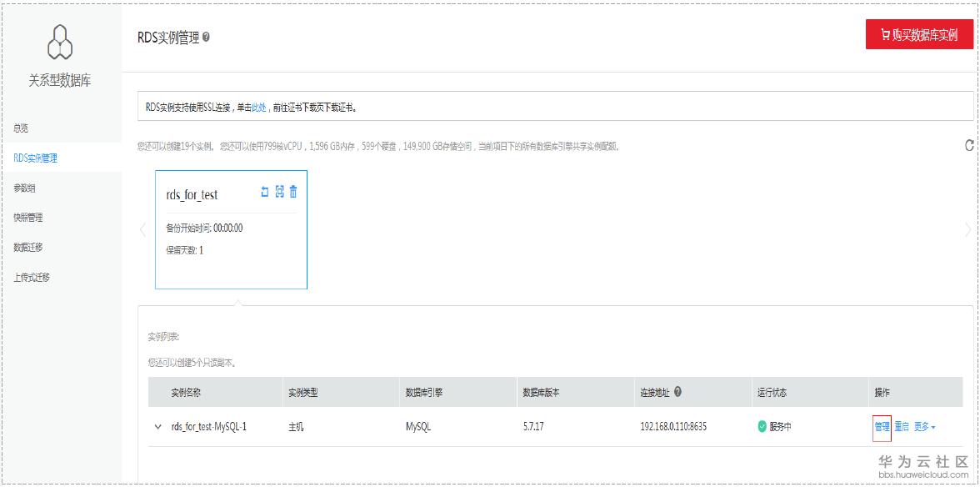Click the 管理 link for rds_for_test-MySQL-1
The height and width of the screenshot is (487, 980).
[882, 426]
